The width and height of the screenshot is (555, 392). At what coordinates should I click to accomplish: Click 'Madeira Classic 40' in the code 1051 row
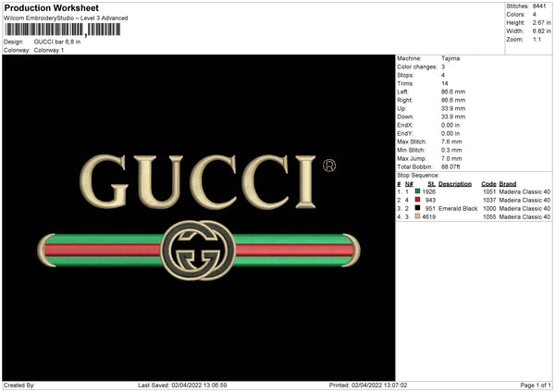pyautogui.click(x=524, y=191)
